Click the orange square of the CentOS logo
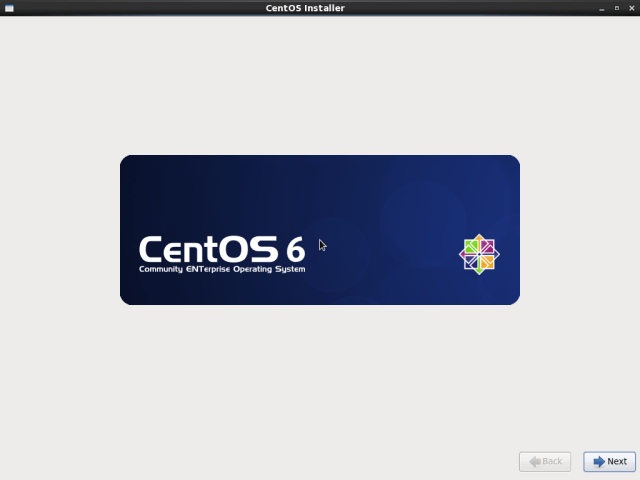This screenshot has height=480, width=640. point(487,263)
